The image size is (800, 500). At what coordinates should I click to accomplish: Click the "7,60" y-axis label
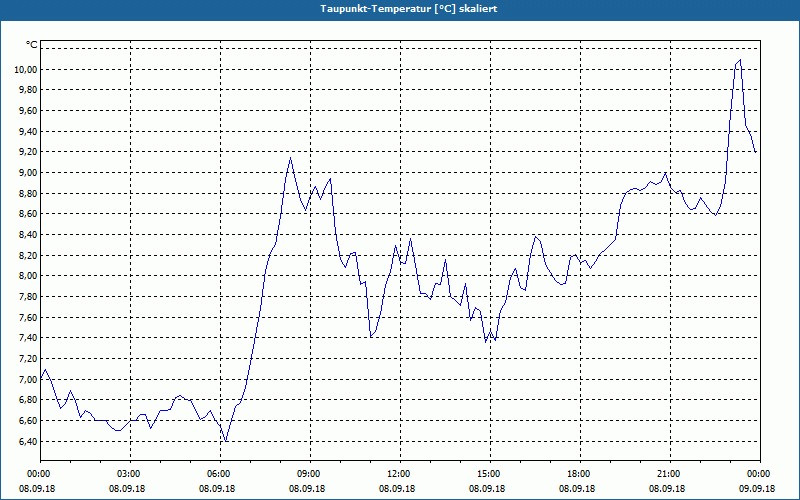point(28,317)
